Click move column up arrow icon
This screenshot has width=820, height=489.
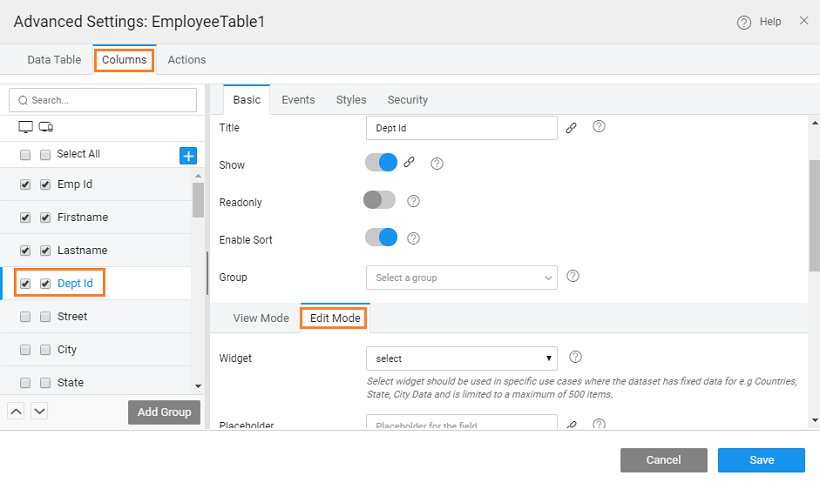coord(17,411)
